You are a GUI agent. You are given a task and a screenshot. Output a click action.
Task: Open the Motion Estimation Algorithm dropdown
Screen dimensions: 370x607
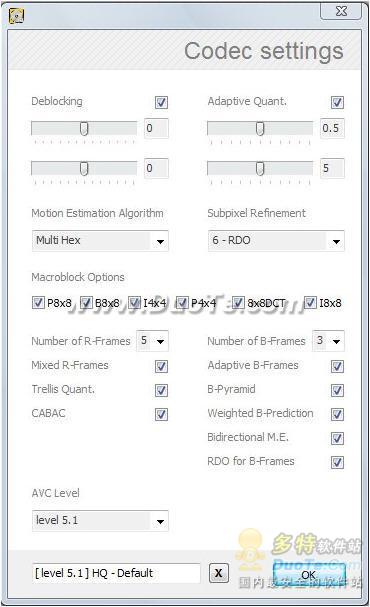point(100,241)
